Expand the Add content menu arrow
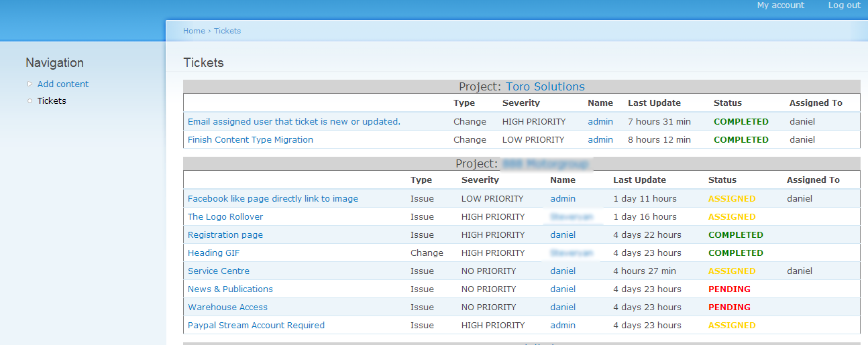868x345 pixels. pos(30,84)
